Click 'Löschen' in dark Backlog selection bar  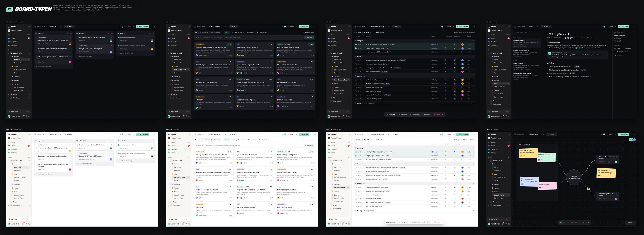tap(437, 115)
